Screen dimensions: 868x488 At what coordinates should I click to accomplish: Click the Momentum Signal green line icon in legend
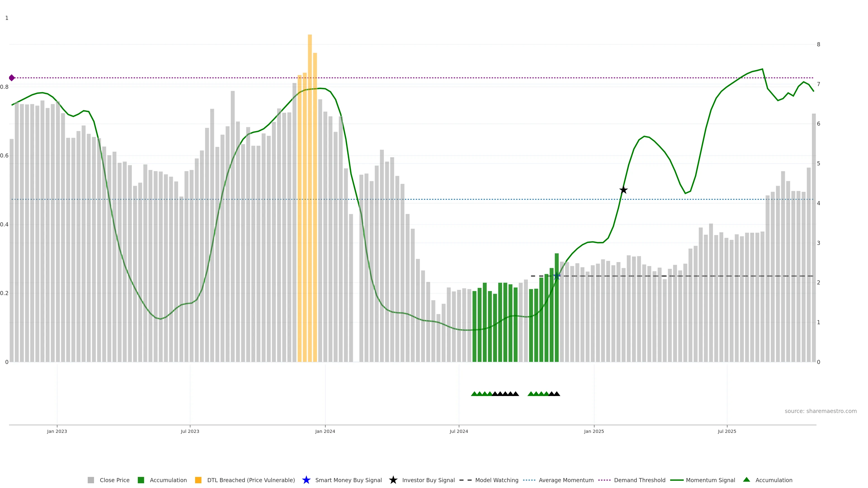pyautogui.click(x=677, y=480)
